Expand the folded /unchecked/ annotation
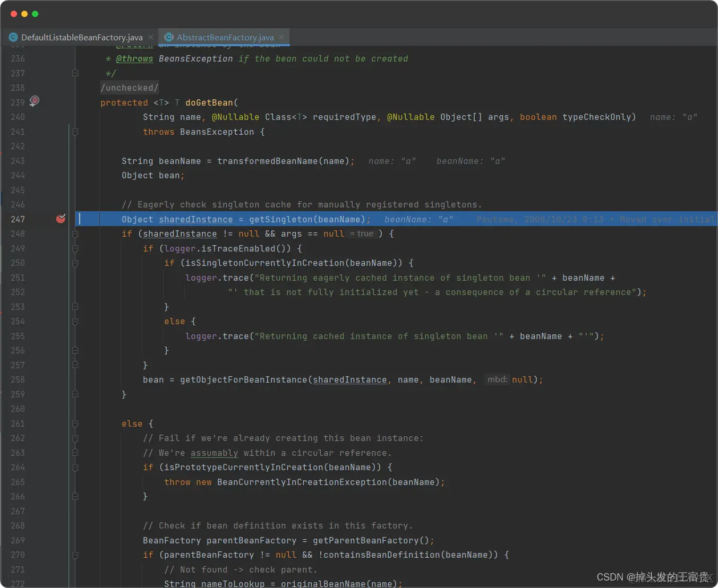Screen dimensions: 718x588 (x=130, y=88)
